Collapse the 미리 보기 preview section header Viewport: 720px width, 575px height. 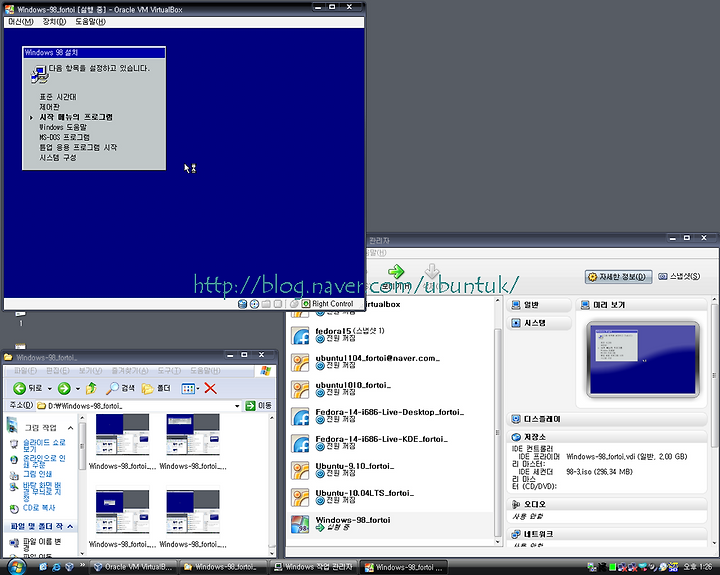pyautogui.click(x=641, y=305)
